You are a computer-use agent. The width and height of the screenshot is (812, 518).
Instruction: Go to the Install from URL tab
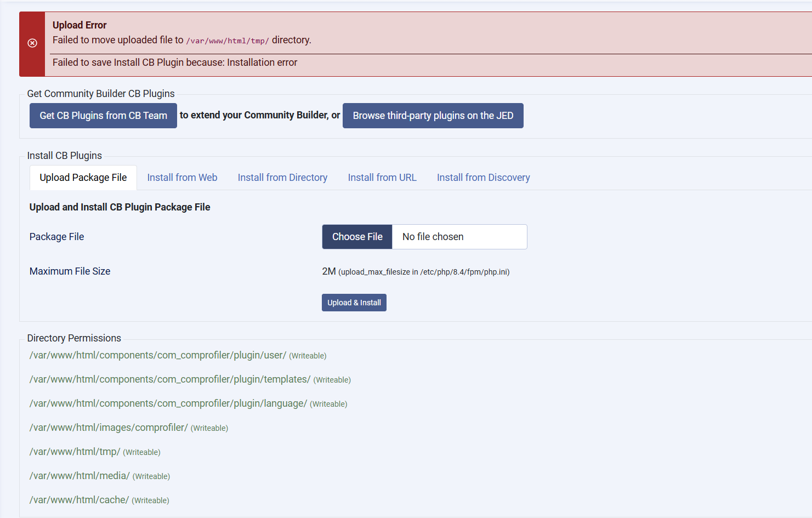click(382, 178)
